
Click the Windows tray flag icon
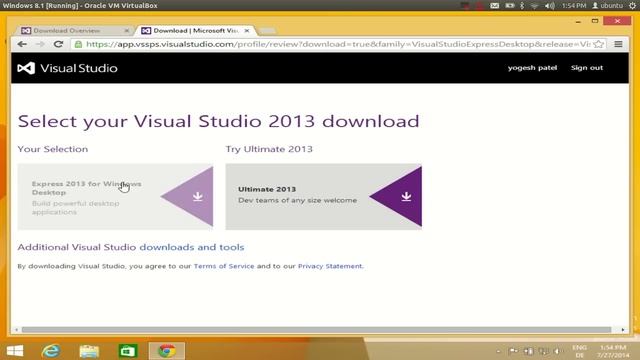pyautogui.click(x=513, y=351)
